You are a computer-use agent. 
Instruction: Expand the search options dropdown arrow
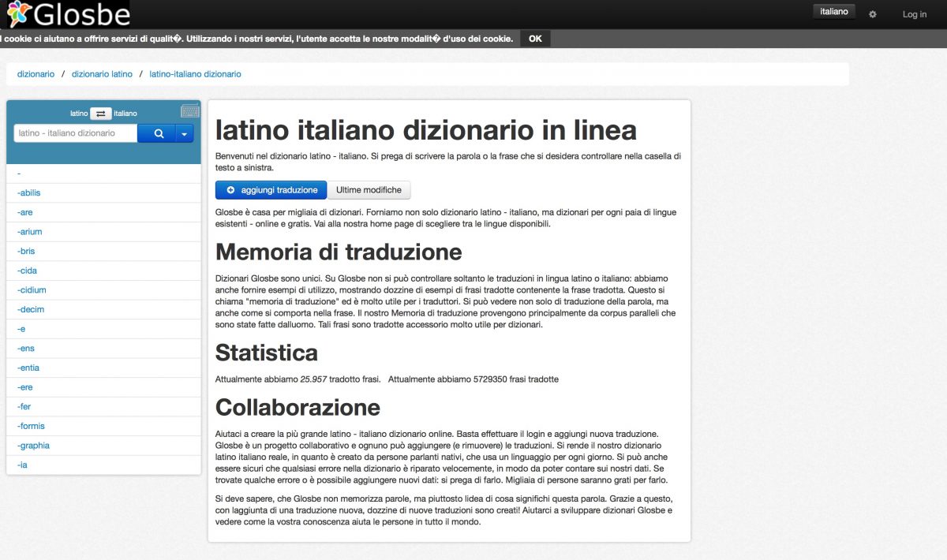pos(185,133)
